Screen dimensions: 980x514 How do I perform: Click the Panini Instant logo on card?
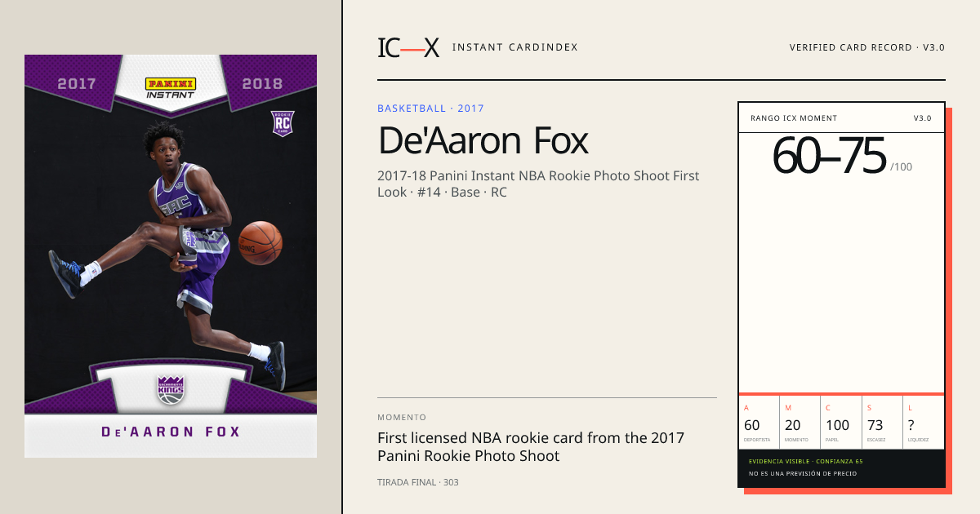tap(171, 88)
